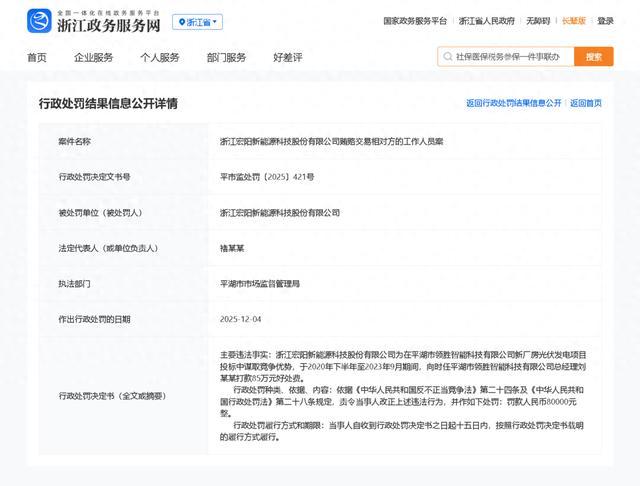Switch to 长辈版 elder mode
Screen dimensions: 640x486
[574, 21]
